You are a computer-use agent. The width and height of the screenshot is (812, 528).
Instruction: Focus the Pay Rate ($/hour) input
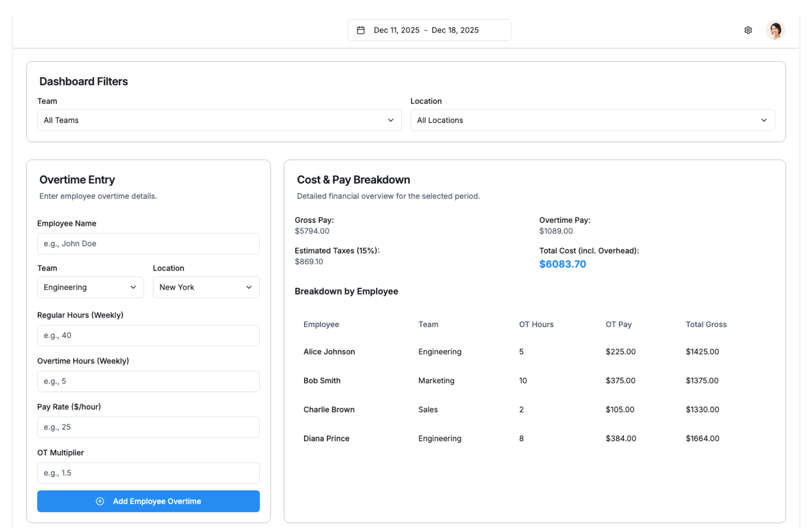pos(148,427)
